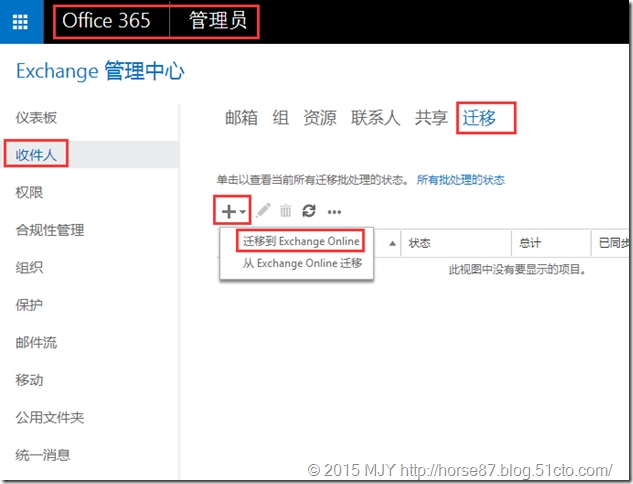This screenshot has height=484, width=633.
Task: Open 邮件流 in the left navigation
Action: click(36, 342)
